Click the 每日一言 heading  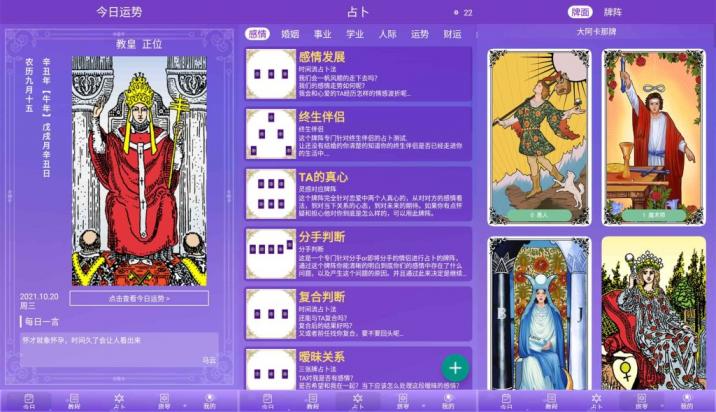click(42, 322)
